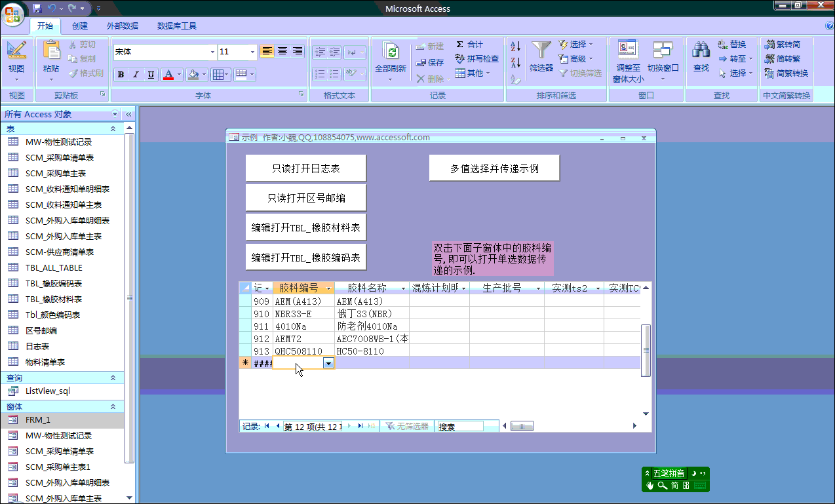Click the 编辑打开TBL_橡胶编码表 button
The width and height of the screenshot is (835, 504).
(x=306, y=258)
